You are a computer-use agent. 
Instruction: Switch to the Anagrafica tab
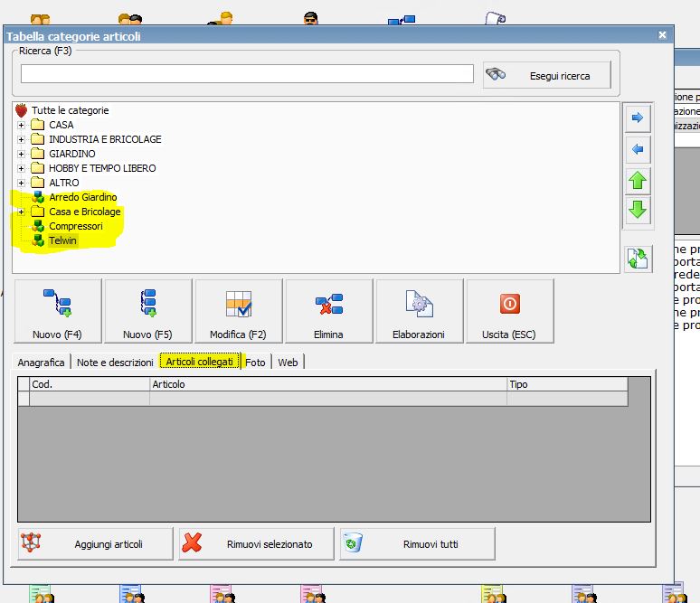tap(41, 363)
